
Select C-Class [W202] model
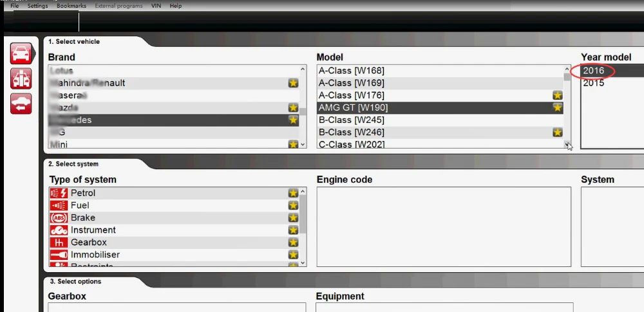coord(440,143)
